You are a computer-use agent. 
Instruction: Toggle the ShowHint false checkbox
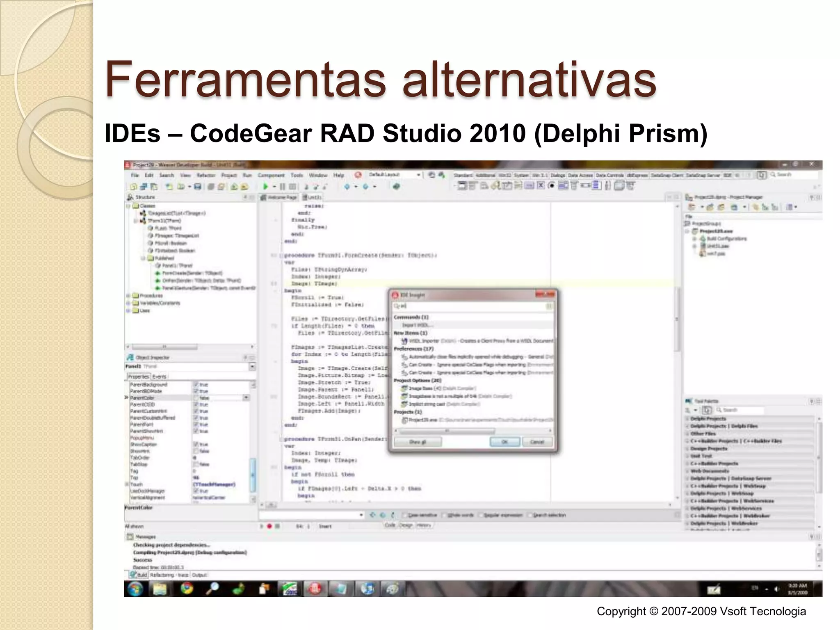pos(196,451)
